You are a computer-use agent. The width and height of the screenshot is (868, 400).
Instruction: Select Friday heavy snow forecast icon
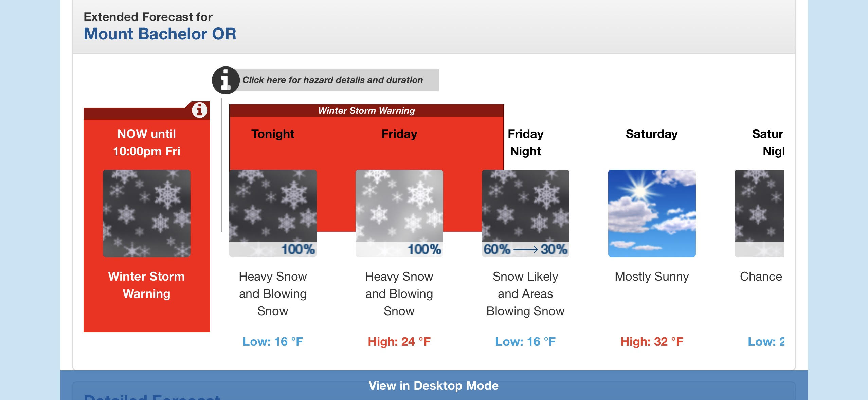(399, 213)
